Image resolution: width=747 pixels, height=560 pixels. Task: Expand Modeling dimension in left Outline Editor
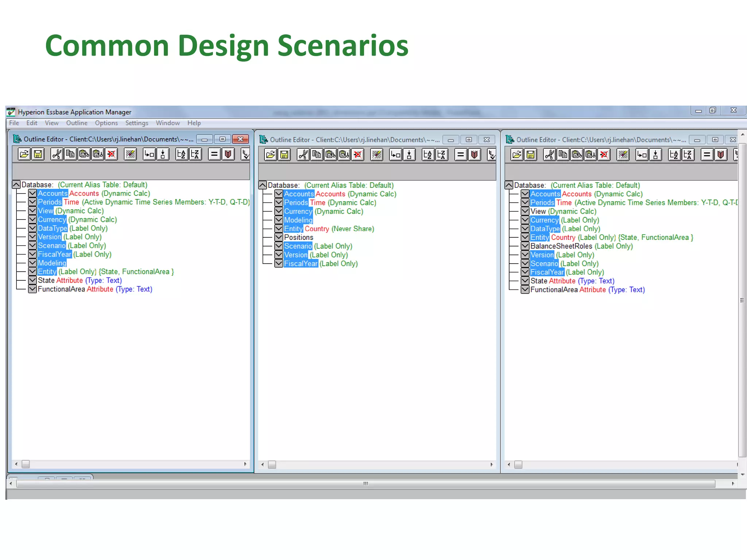click(x=32, y=263)
